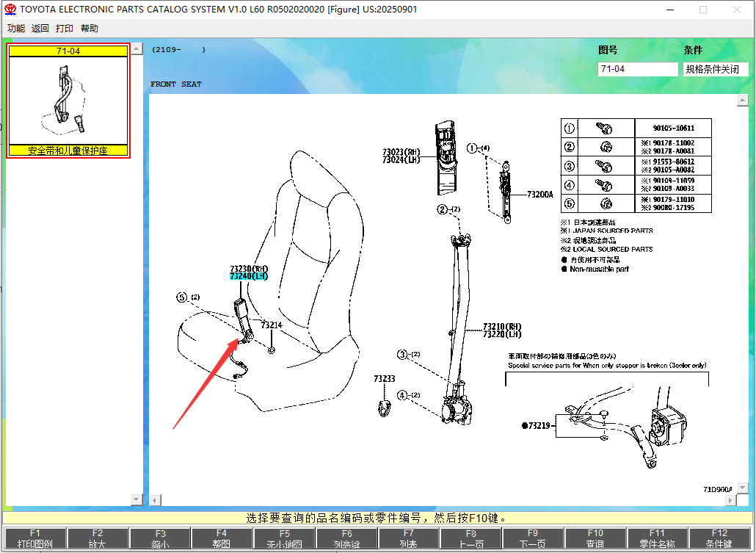Select part number 73230(RH) in diagram
Viewport: 756px width, 553px height.
[x=249, y=269]
